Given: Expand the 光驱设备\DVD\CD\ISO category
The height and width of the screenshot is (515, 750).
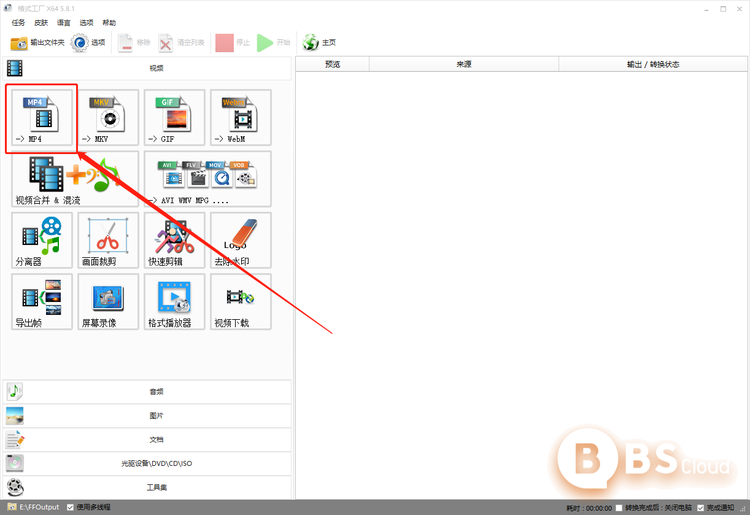Looking at the screenshot, I should pos(147,463).
